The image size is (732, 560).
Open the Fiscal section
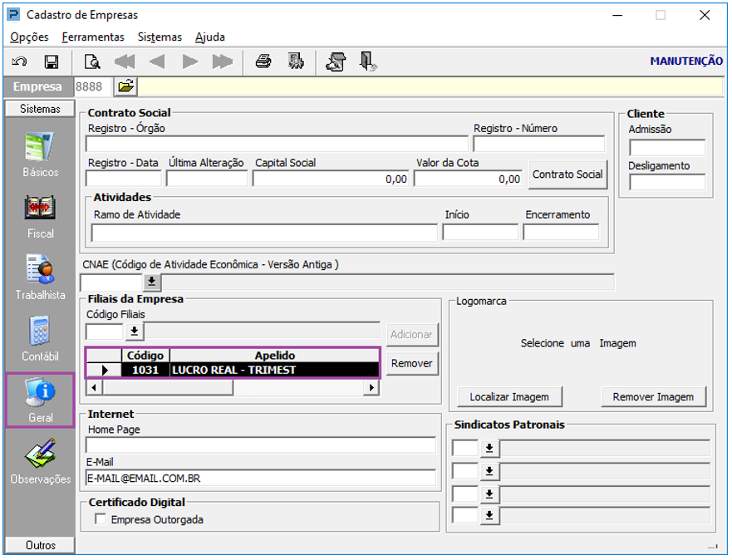[40, 217]
